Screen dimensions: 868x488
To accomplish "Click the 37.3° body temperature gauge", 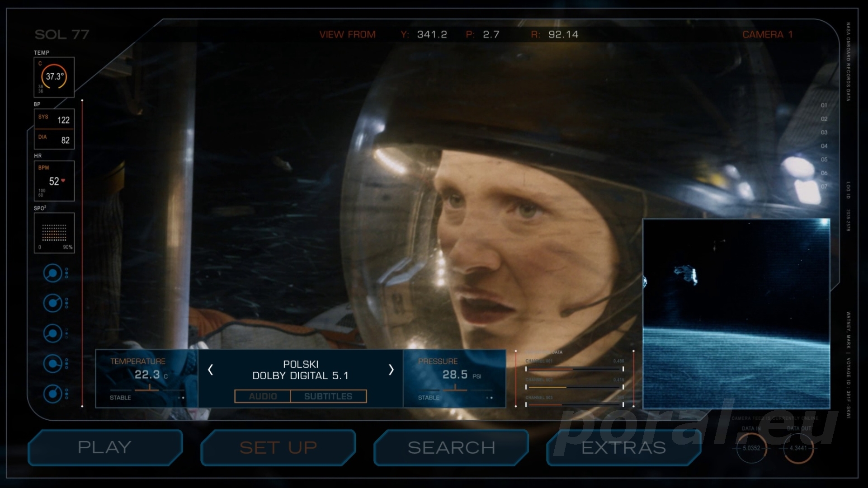I will coord(54,77).
